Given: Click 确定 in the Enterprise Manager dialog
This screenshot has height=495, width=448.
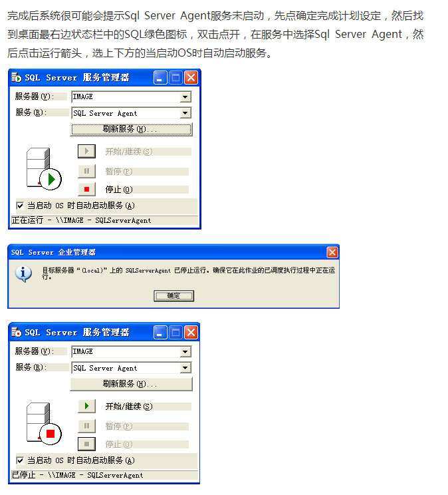Looking at the screenshot, I should pos(173,296).
